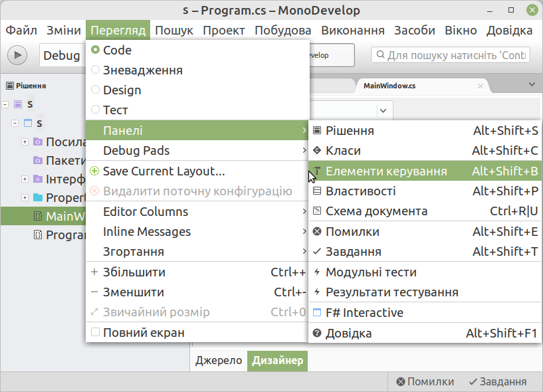The width and height of the screenshot is (543, 392).
Task: Click the project s window icon in tree
Action: 28,123
